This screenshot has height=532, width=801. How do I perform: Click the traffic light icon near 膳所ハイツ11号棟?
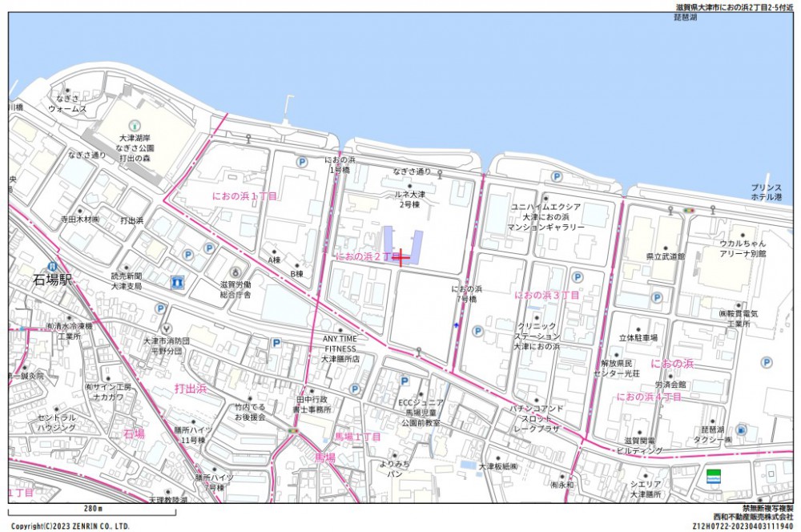pyautogui.click(x=293, y=431)
